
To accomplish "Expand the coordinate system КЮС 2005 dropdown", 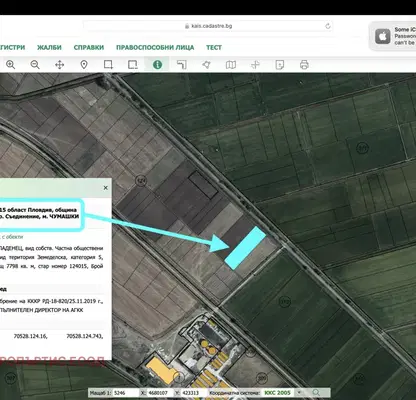I will pos(299,393).
